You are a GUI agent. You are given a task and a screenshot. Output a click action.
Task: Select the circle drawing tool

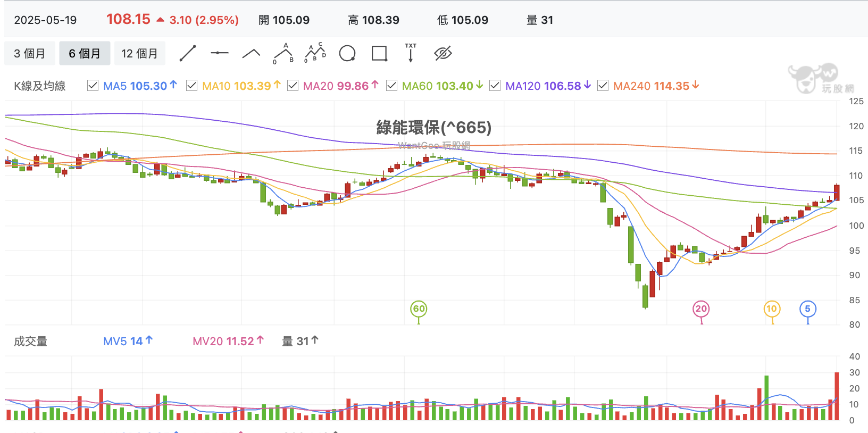point(347,53)
